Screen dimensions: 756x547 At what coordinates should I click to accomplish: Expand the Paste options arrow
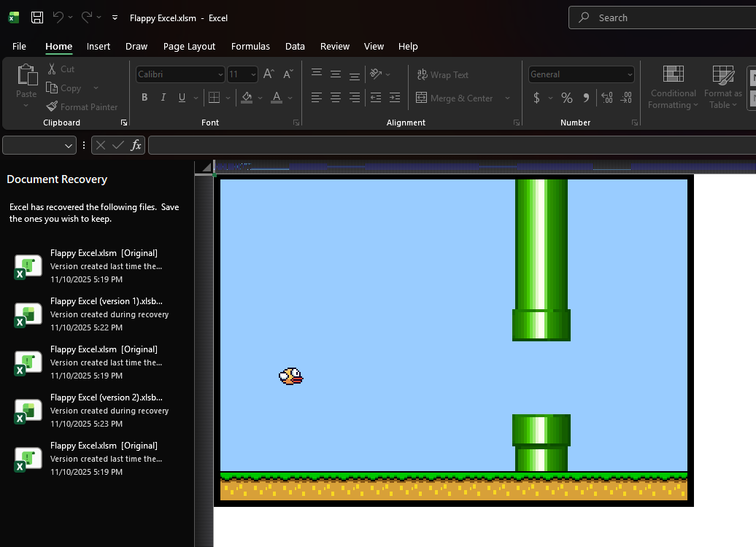coord(26,105)
